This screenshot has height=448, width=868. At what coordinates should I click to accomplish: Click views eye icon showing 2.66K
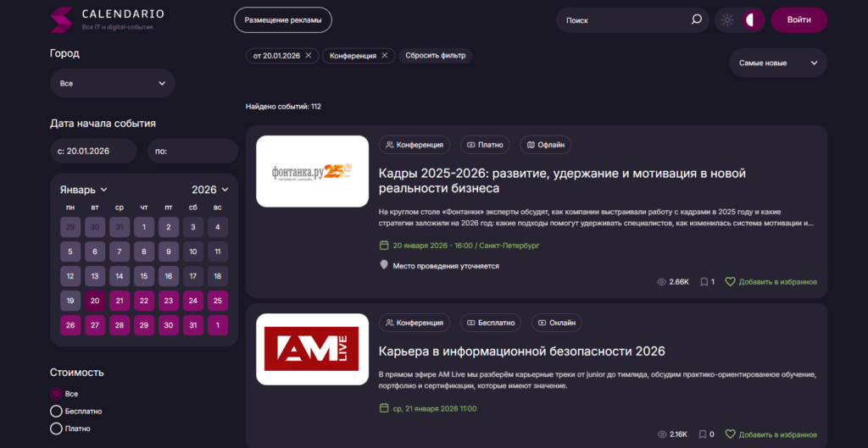pyautogui.click(x=661, y=282)
